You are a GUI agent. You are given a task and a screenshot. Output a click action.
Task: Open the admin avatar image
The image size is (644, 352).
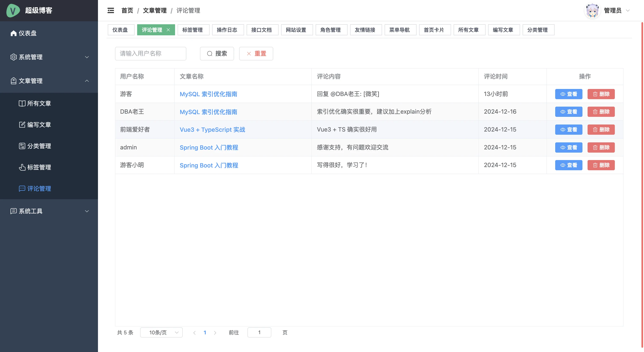coord(592,10)
